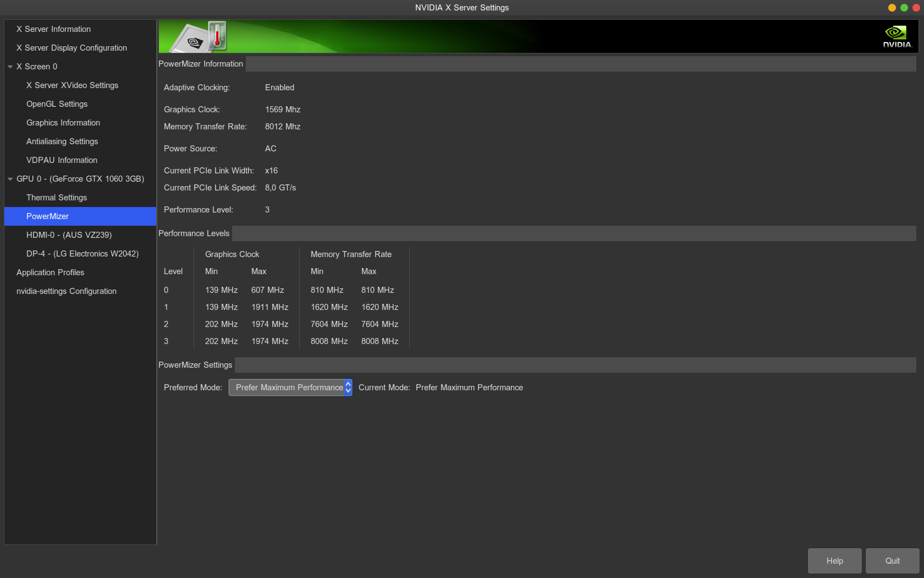
Task: Click the NVIDIA X Server Settings title bar
Action: click(x=462, y=8)
